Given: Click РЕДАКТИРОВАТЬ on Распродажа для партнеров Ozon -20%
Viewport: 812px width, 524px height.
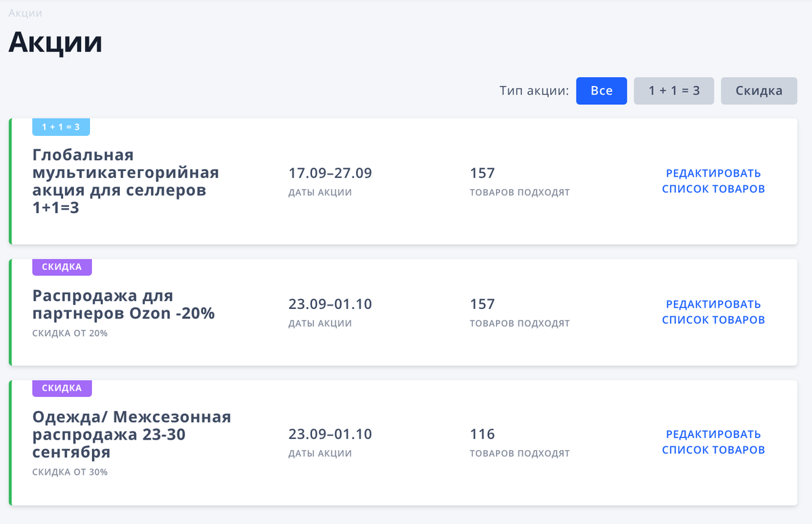Looking at the screenshot, I should pos(713,304).
